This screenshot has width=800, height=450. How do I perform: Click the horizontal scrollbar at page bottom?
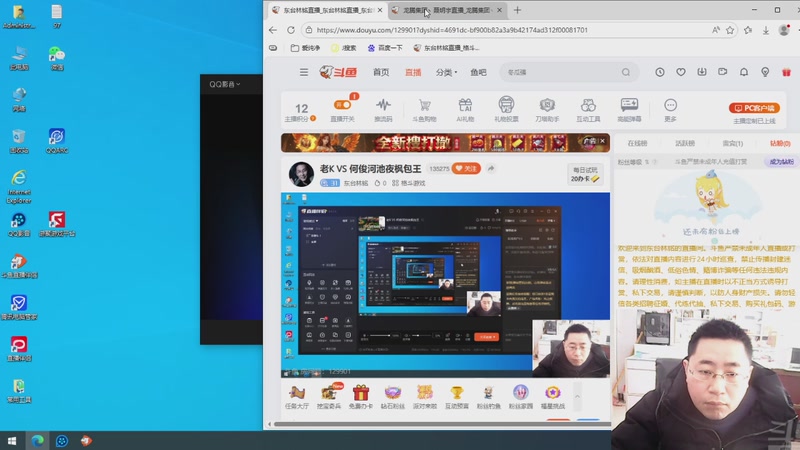(442, 424)
